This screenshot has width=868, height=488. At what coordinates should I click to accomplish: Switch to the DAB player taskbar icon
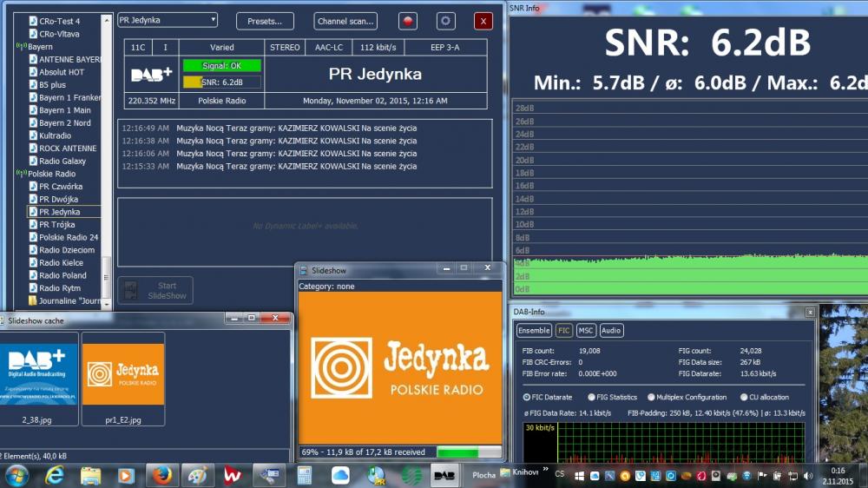(x=444, y=476)
